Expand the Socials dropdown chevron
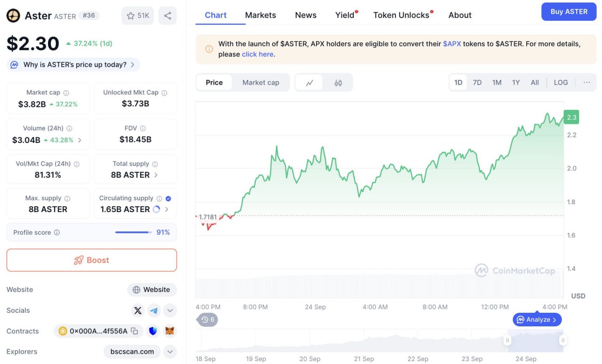 click(170, 310)
